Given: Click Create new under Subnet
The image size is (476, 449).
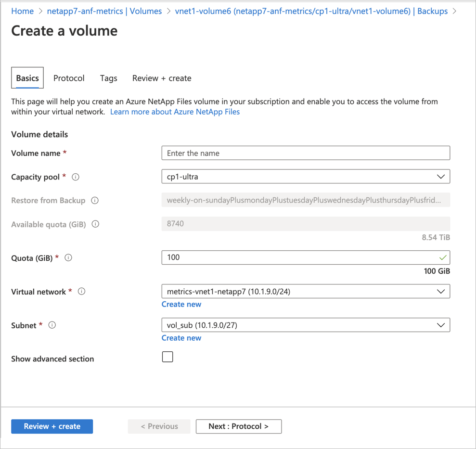Looking at the screenshot, I should click(x=181, y=338).
